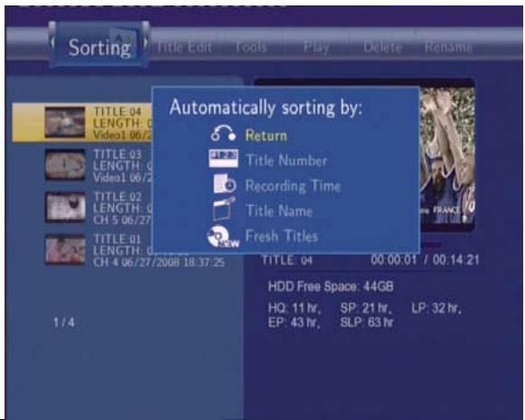Click the Fresh Titles NEW disc icon
Screen dimensions: 525x420
click(223, 237)
